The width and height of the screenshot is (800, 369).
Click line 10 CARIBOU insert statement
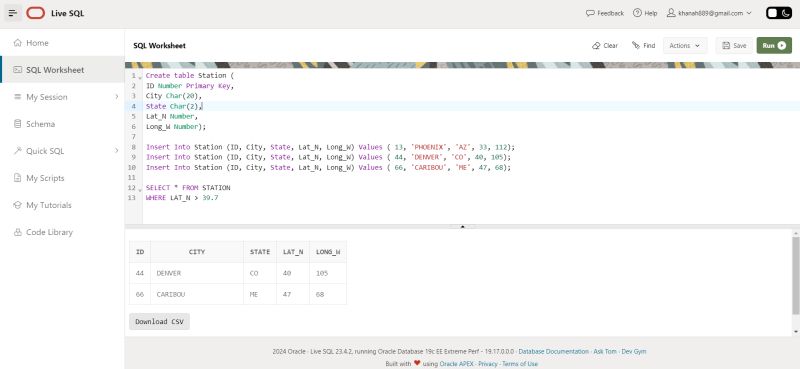click(329, 167)
